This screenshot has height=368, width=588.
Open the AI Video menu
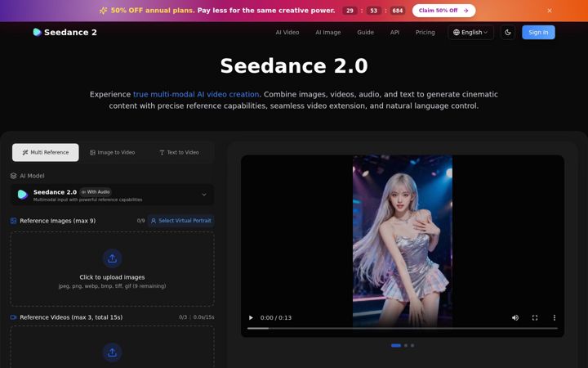tap(287, 32)
